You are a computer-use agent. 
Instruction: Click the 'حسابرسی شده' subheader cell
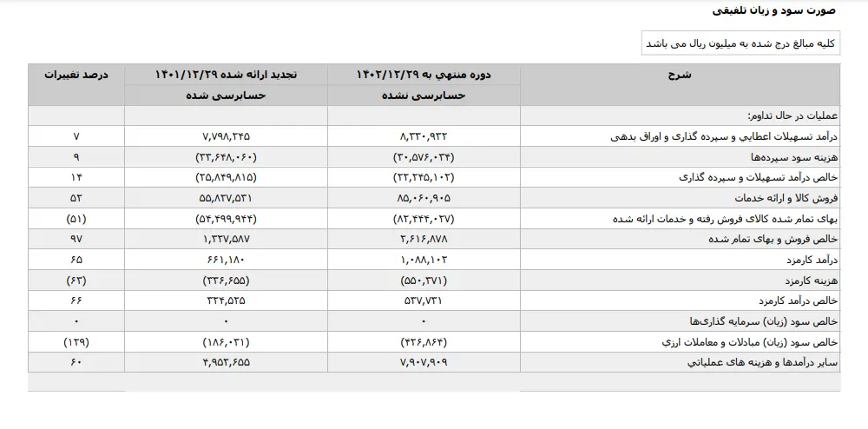[x=226, y=96]
